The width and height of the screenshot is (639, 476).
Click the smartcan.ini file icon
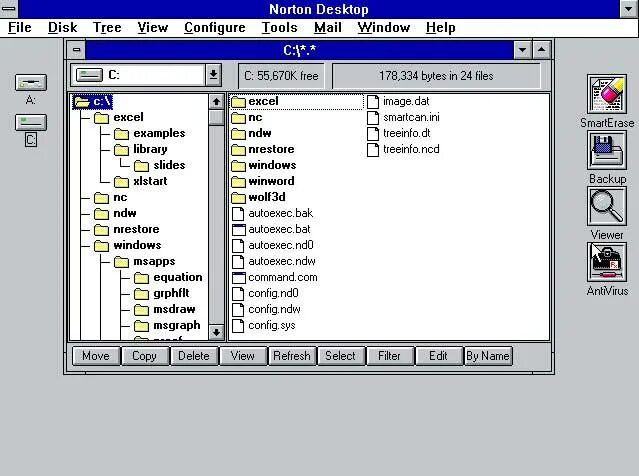pos(373,118)
